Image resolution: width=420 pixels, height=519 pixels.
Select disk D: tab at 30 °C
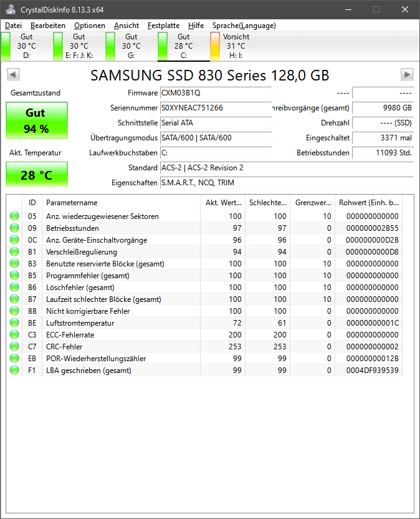(26, 46)
